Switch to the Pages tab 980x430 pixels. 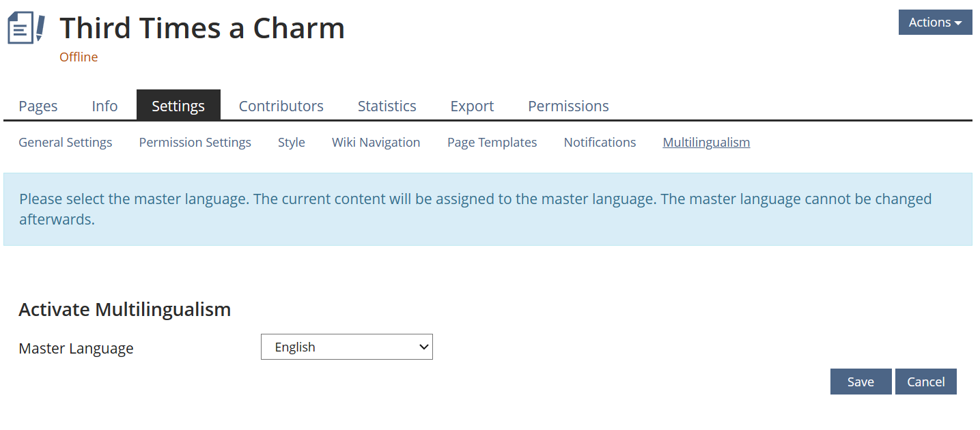(x=38, y=106)
